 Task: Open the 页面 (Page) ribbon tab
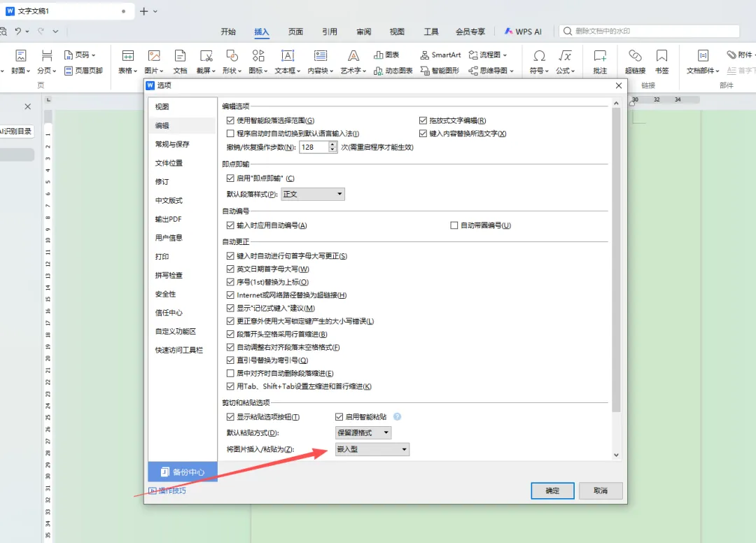tap(295, 31)
